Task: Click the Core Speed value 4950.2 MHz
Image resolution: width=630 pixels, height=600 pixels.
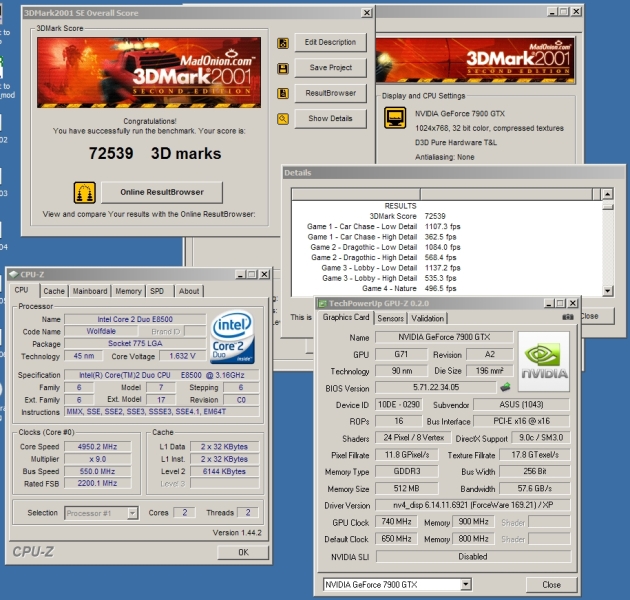Action: click(98, 446)
